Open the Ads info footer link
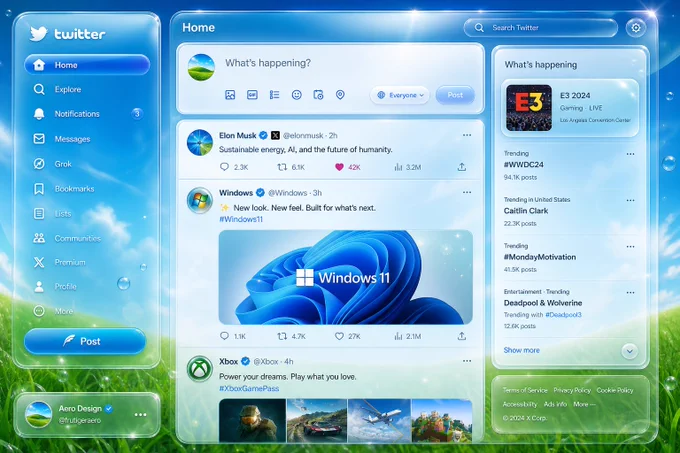This screenshot has height=453, width=680. click(x=555, y=404)
